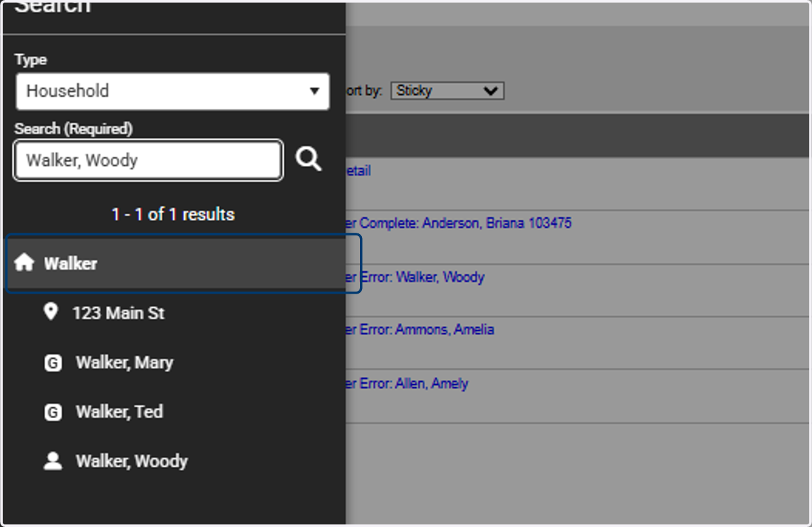Click the partially hidden 'etail' link
This screenshot has height=527, width=812.
(358, 171)
